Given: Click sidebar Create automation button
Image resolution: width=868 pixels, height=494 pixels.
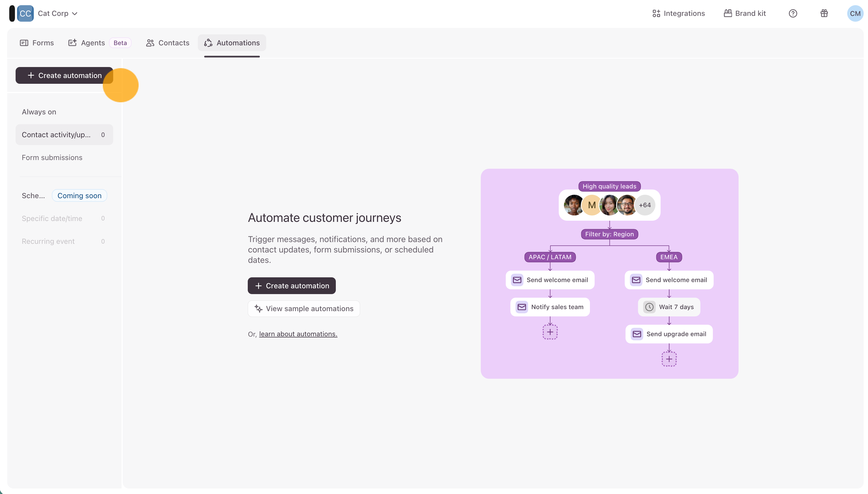Looking at the screenshot, I should (x=64, y=75).
